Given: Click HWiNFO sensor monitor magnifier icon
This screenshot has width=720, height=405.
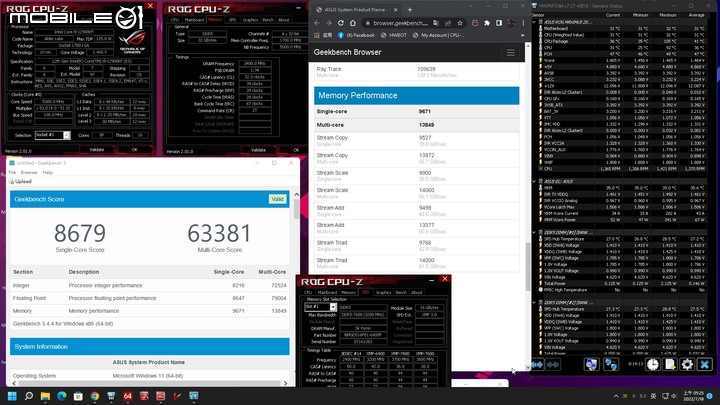Looking at the screenshot, I should (x=591, y=365).
